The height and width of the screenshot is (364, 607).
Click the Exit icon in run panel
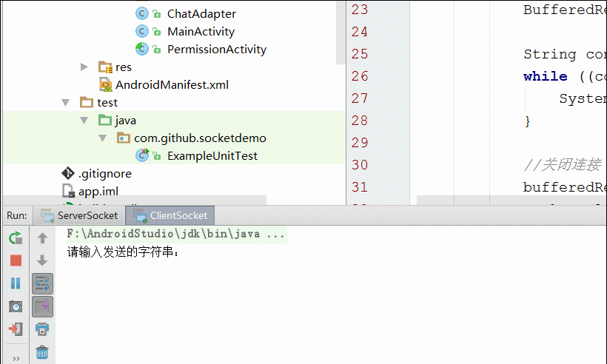[x=16, y=329]
